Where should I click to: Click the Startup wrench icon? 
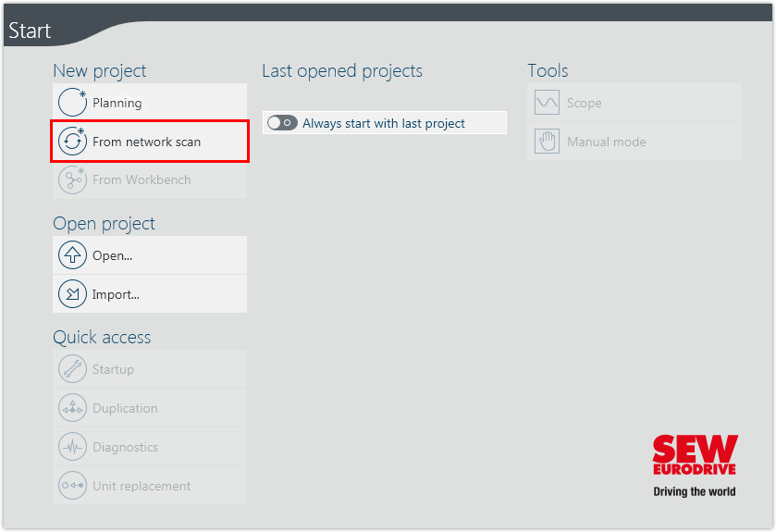pyautogui.click(x=72, y=369)
